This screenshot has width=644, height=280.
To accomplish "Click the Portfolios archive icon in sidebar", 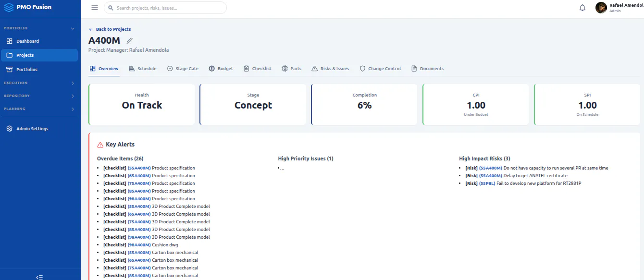I will 10,70.
